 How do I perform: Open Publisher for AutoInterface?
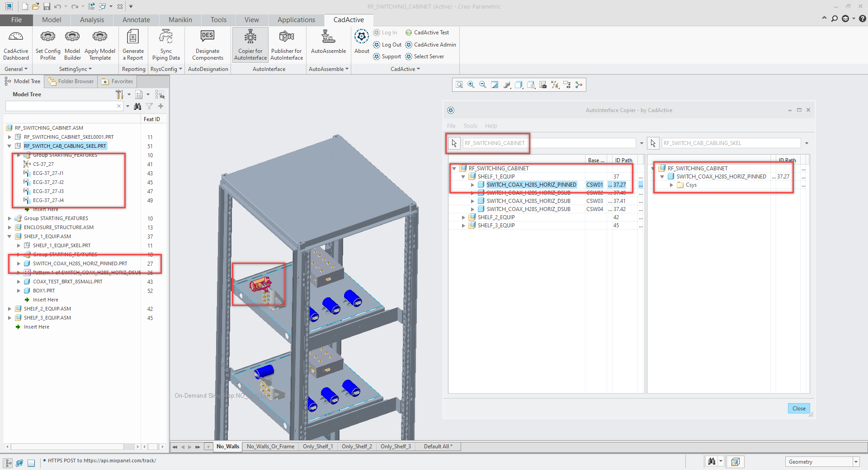(x=287, y=45)
